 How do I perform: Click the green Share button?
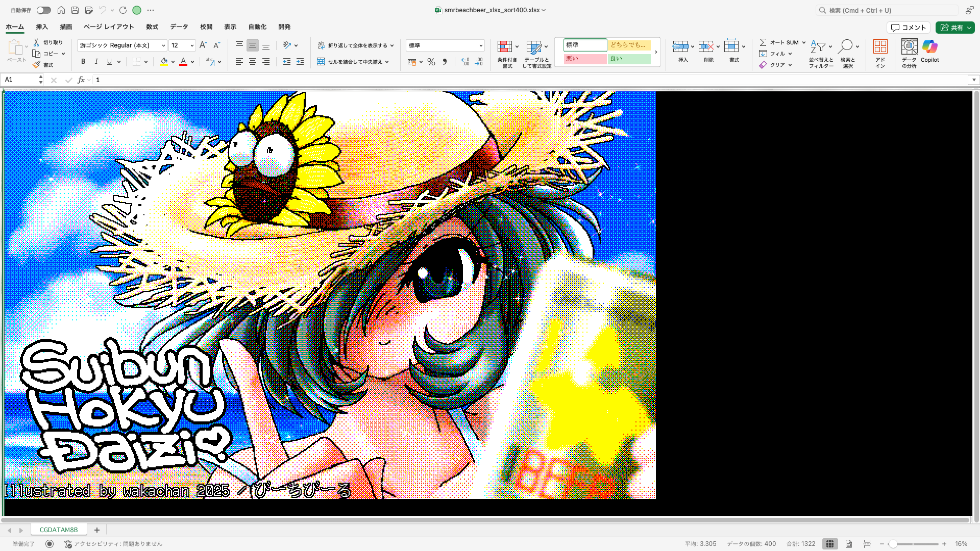(955, 28)
